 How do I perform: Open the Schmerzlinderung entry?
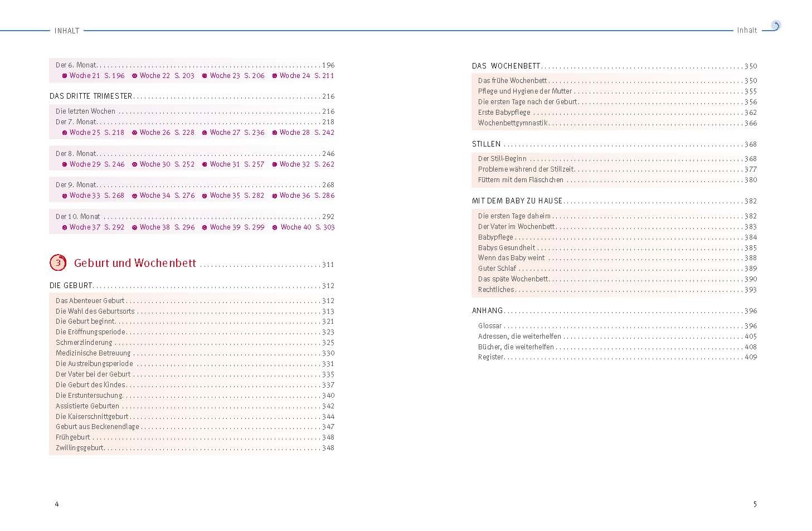coord(84,342)
